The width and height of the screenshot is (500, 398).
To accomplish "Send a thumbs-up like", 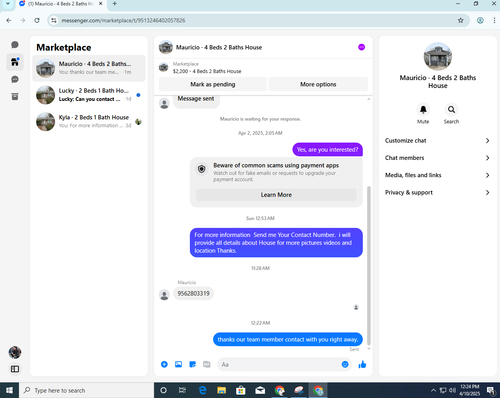I will click(362, 364).
